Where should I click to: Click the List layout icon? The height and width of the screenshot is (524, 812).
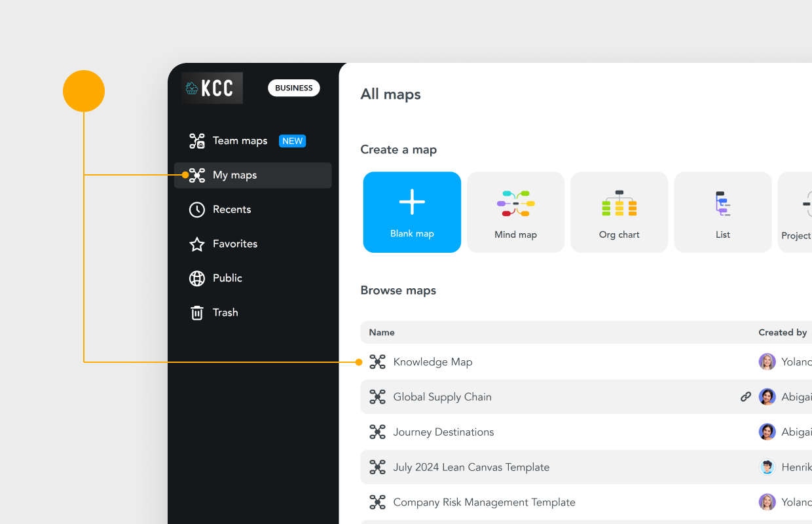pyautogui.click(x=723, y=204)
